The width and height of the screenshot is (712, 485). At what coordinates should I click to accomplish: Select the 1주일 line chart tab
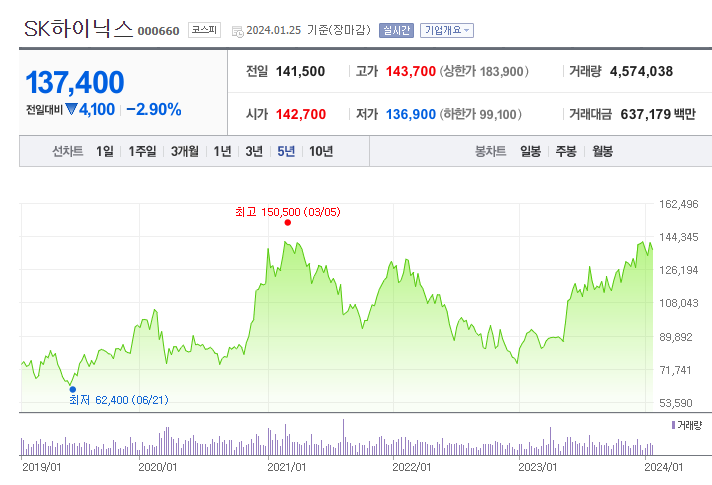click(142, 151)
